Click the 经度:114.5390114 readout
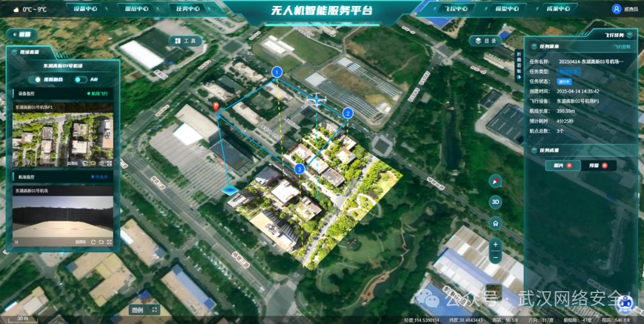 pyautogui.click(x=422, y=320)
